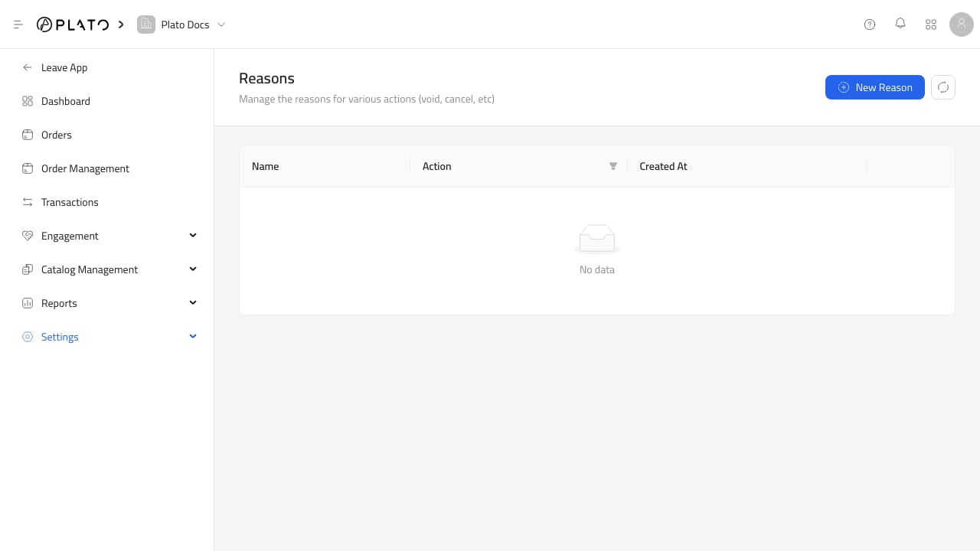Viewport: 980px width, 551px height.
Task: Click the Leave App back arrow icon
Action: pos(28,67)
